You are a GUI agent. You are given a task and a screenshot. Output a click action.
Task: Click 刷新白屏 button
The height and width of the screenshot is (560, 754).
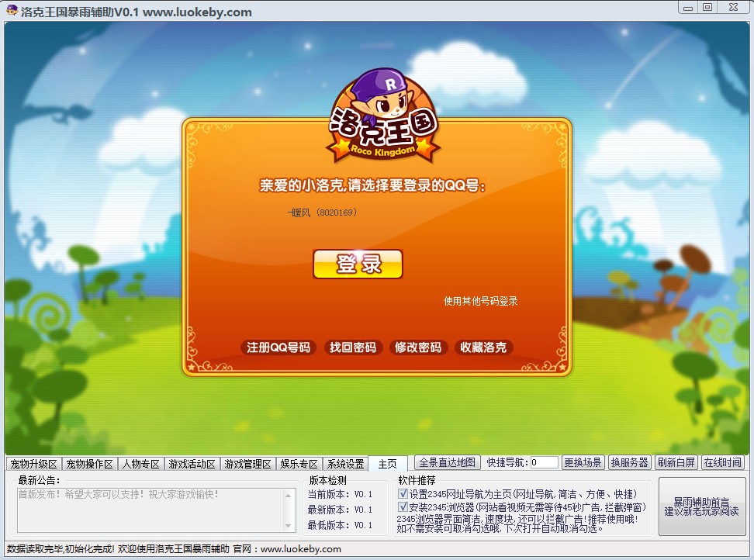[676, 462]
